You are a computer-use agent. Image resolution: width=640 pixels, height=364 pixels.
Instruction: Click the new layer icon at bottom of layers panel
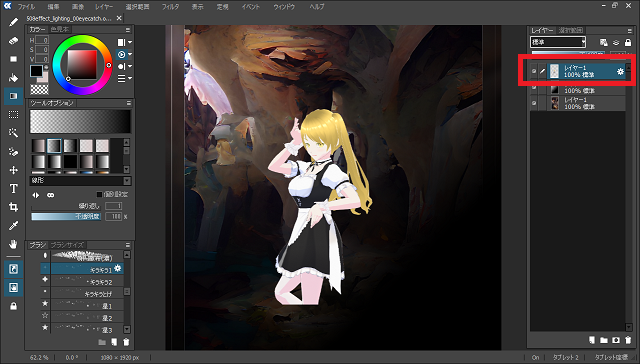click(x=592, y=340)
